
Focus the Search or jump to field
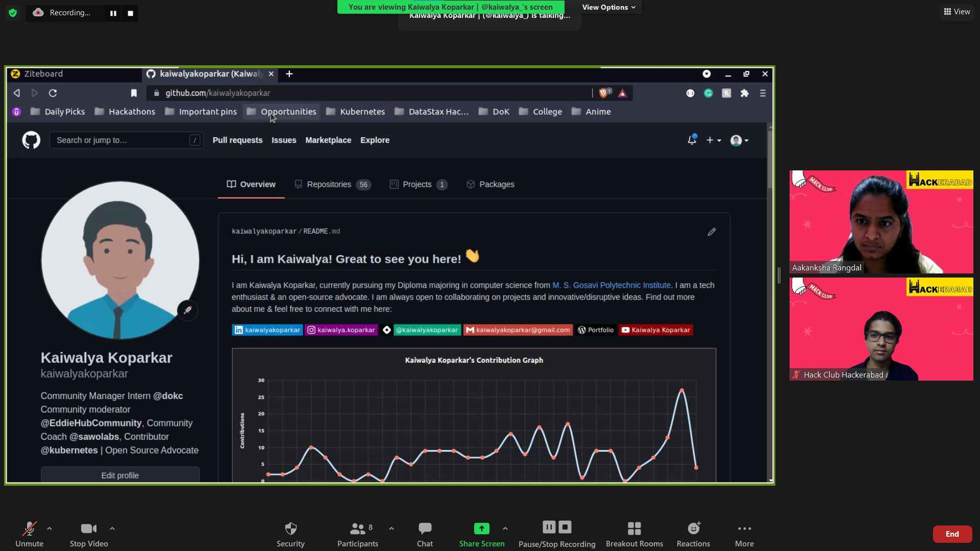coord(126,140)
